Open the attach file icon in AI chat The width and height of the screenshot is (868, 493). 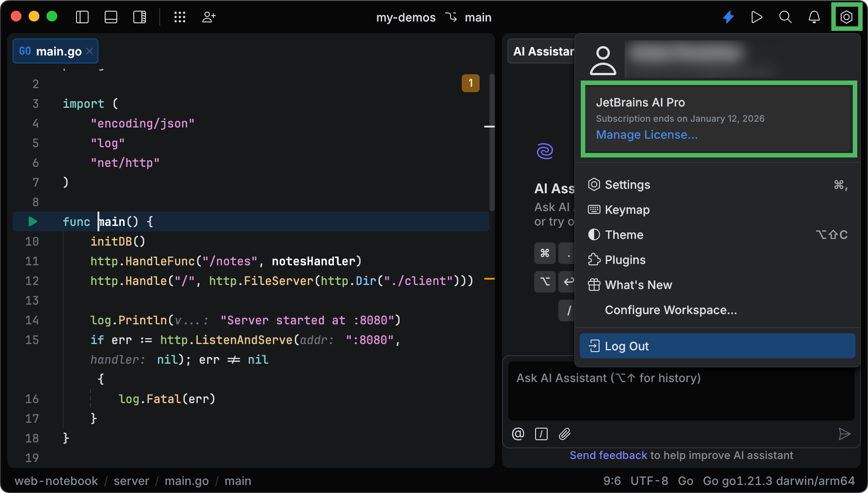(x=565, y=433)
